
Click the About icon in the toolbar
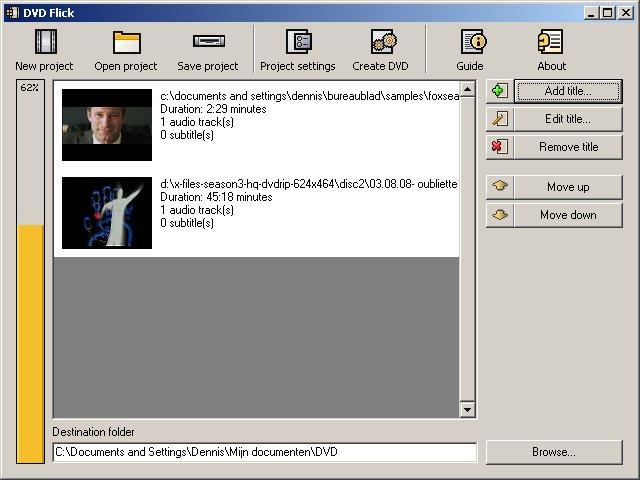[551, 42]
